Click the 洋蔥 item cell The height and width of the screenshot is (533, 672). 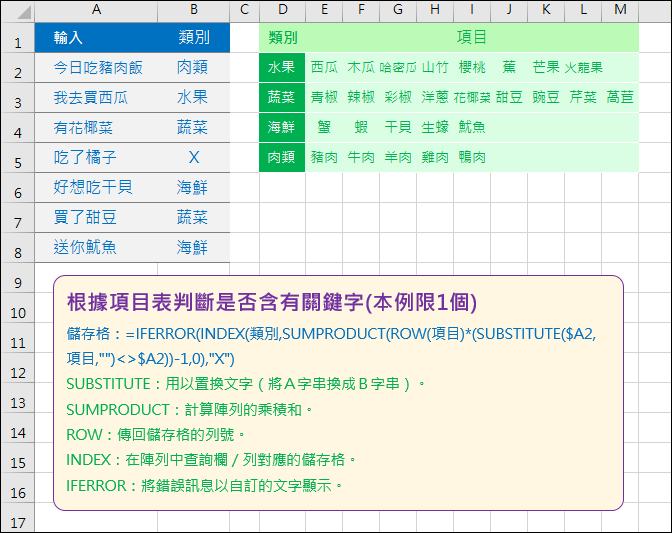435,98
